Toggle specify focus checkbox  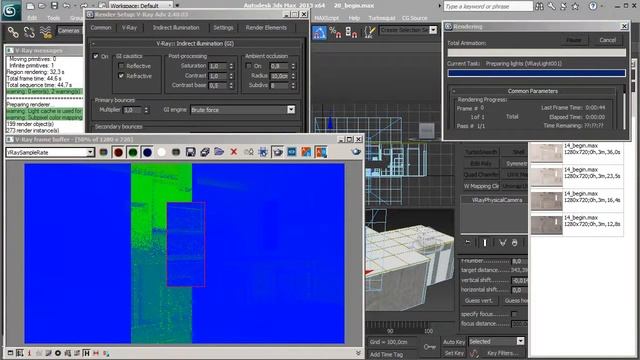pyautogui.click(x=514, y=314)
